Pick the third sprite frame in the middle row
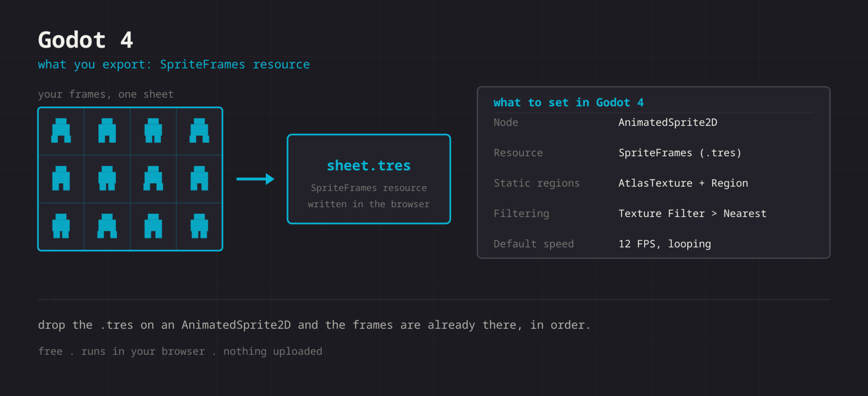This screenshot has height=396, width=868. pyautogui.click(x=153, y=178)
